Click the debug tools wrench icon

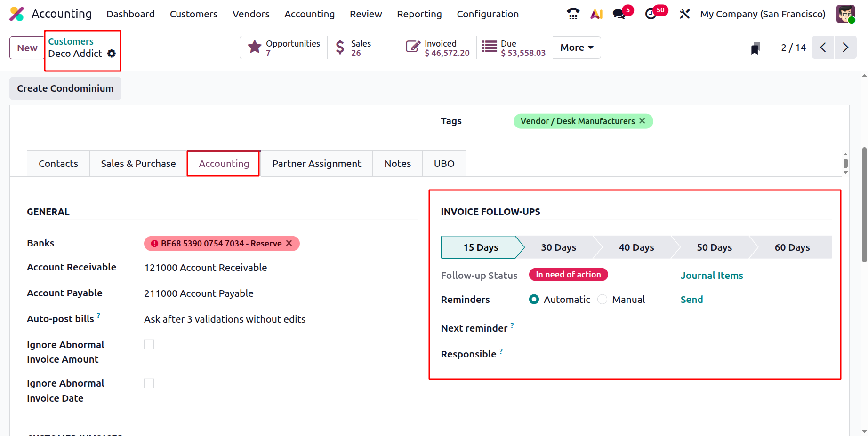(x=684, y=14)
